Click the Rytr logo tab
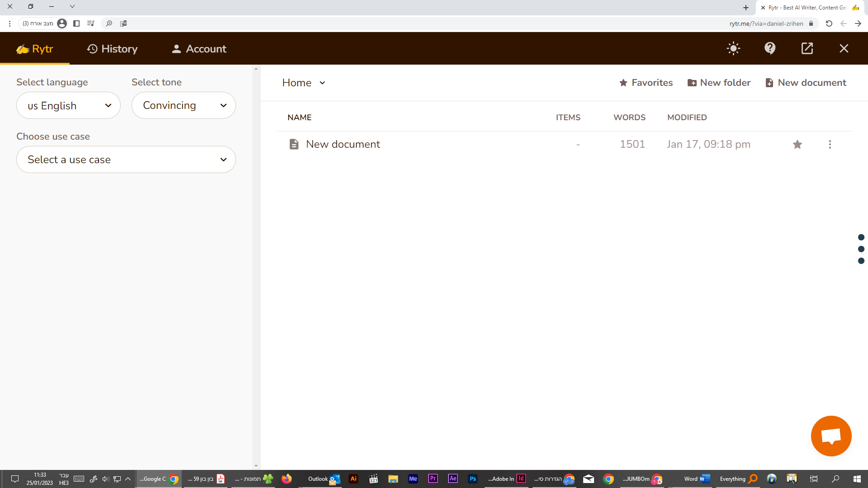 [x=35, y=49]
